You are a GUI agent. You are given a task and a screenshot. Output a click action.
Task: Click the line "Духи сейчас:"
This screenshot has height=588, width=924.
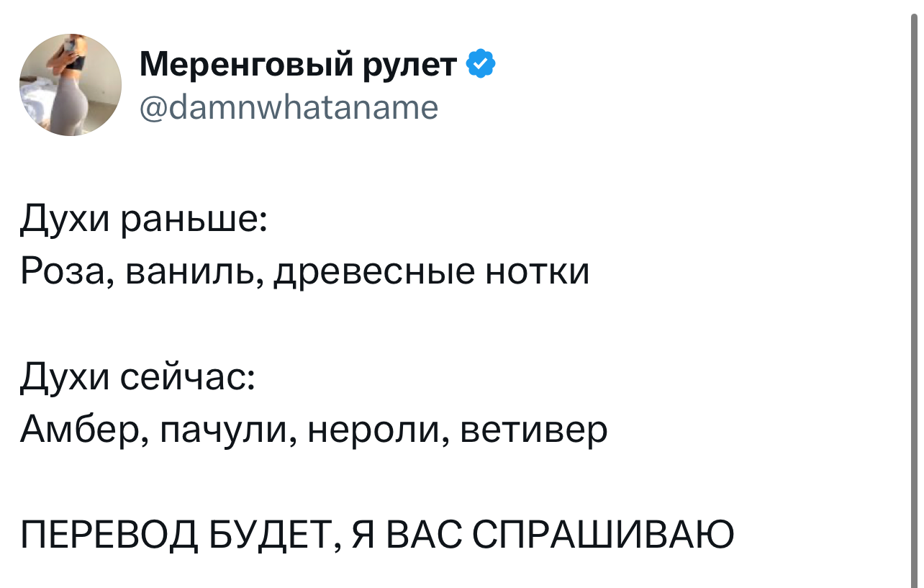click(x=137, y=377)
